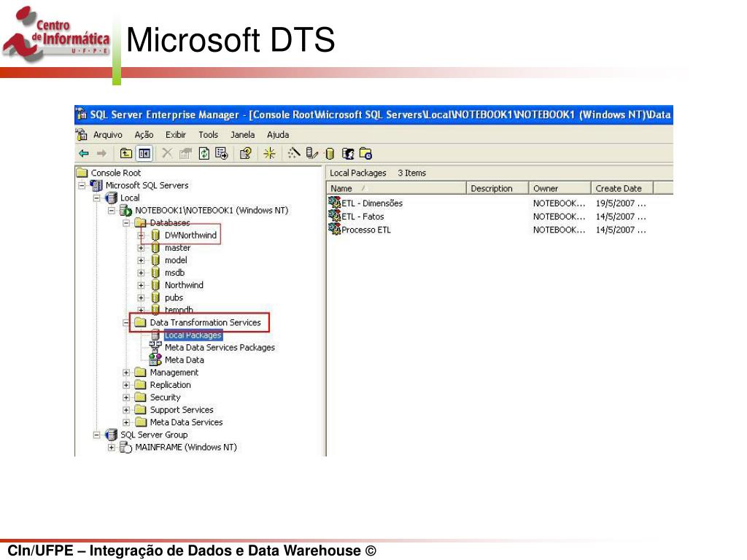Viewport: 747px width, 560px height.
Task: Open the Export List icon
Action: 220,153
